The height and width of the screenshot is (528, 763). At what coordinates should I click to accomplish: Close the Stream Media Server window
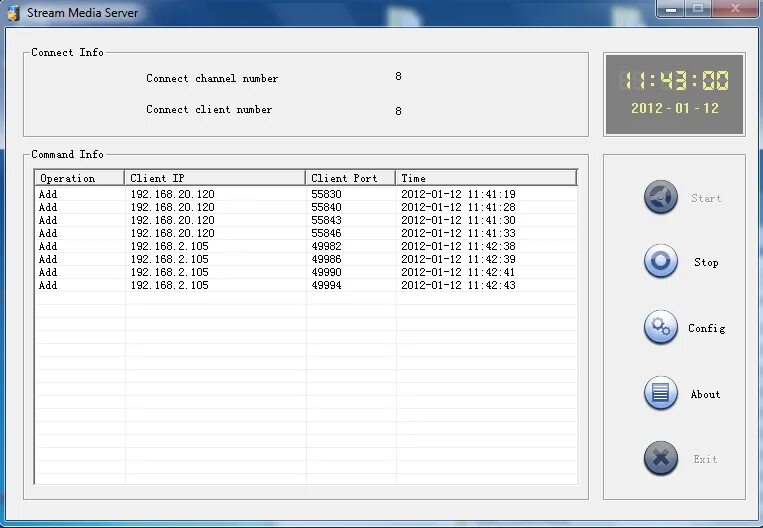[x=735, y=9]
